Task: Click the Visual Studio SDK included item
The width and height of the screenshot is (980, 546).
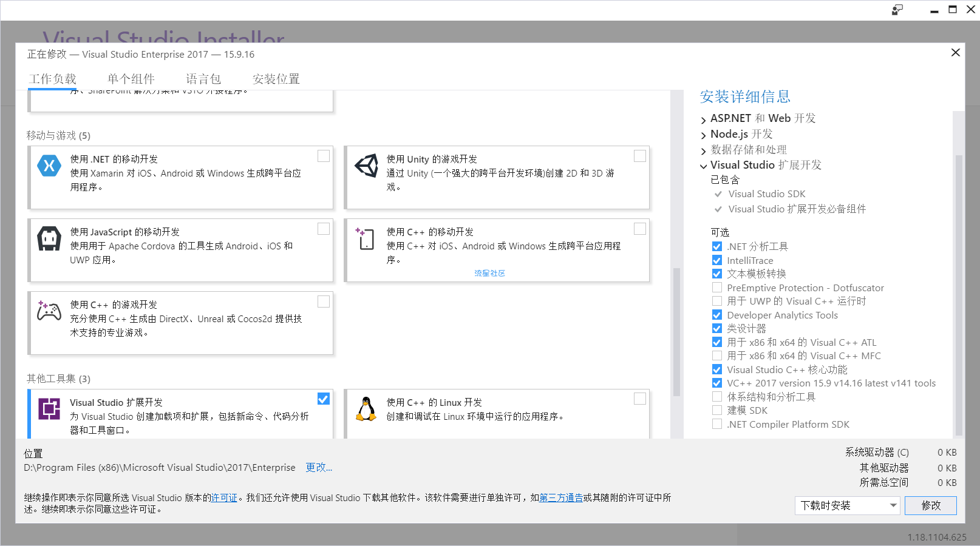Action: tap(767, 194)
